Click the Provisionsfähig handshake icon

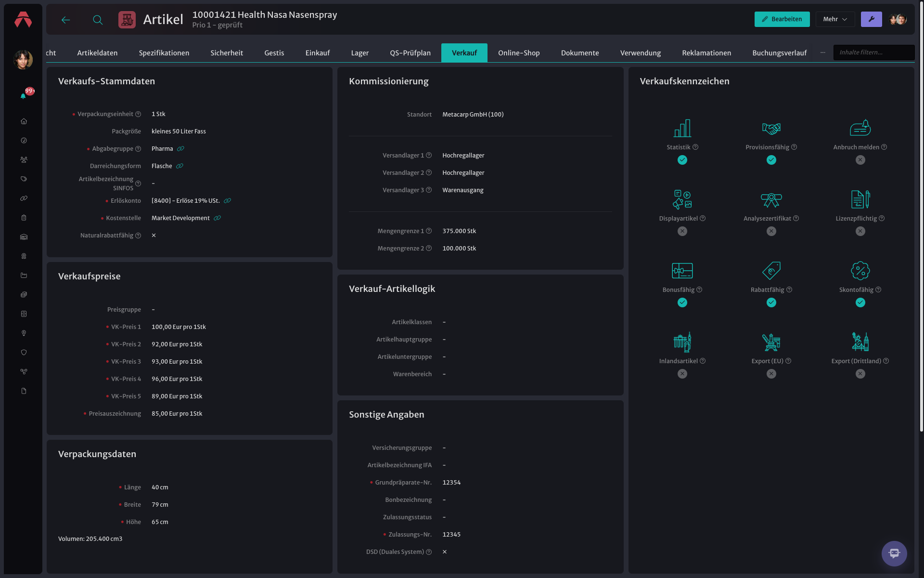771,128
